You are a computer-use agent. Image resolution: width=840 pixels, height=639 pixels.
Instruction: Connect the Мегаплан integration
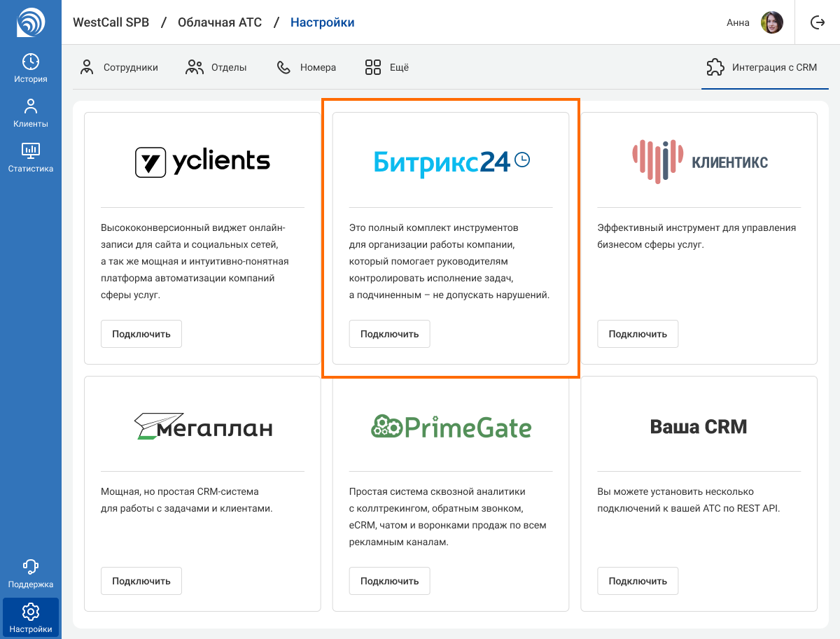pyautogui.click(x=141, y=581)
